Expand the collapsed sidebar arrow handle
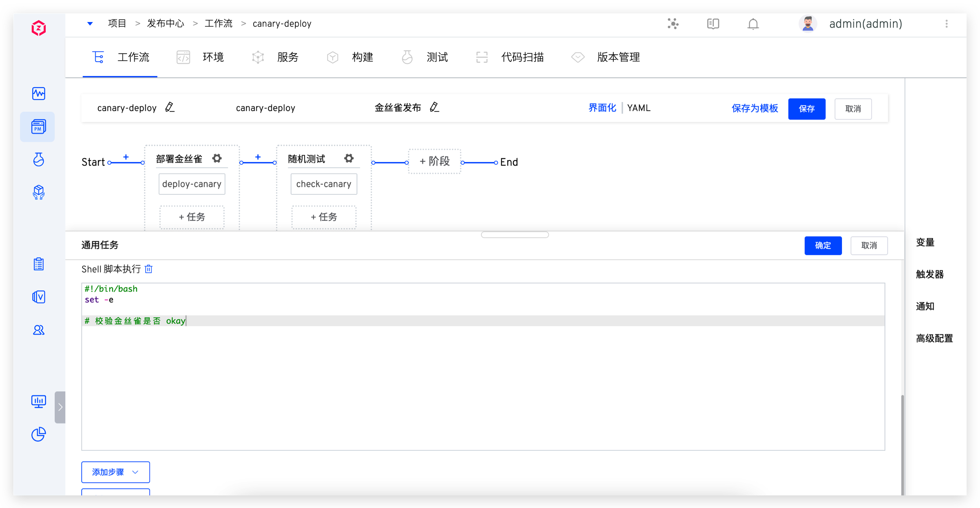This screenshot has height=508, width=980. tap(60, 407)
